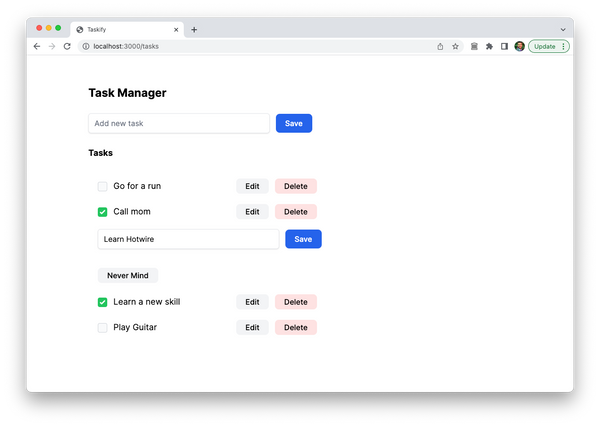Delete the Go for a run task

click(296, 186)
